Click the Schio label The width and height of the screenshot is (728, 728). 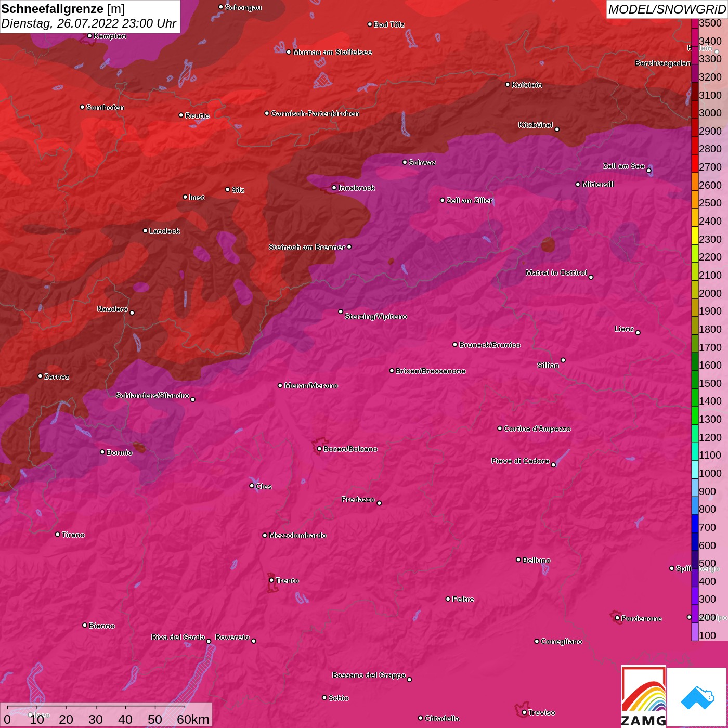coord(339,698)
